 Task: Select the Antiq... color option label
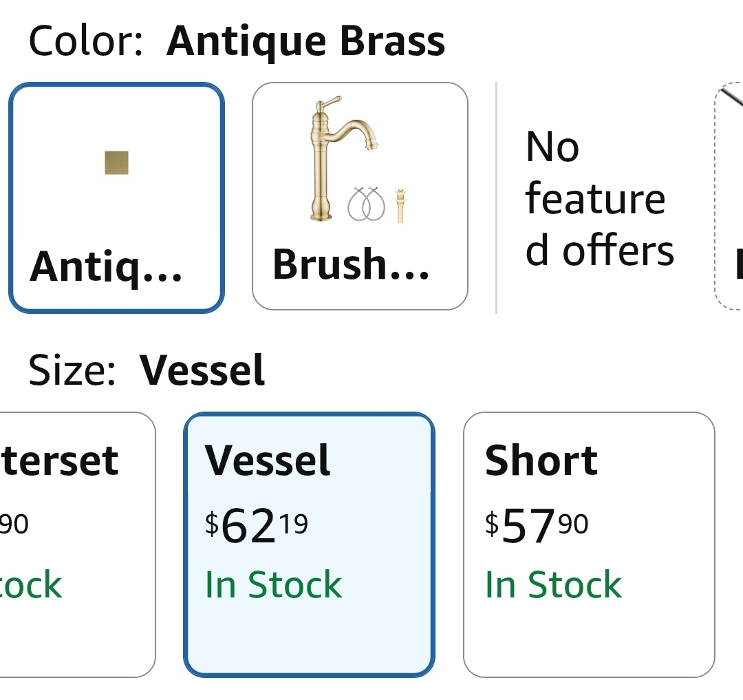[x=106, y=266]
